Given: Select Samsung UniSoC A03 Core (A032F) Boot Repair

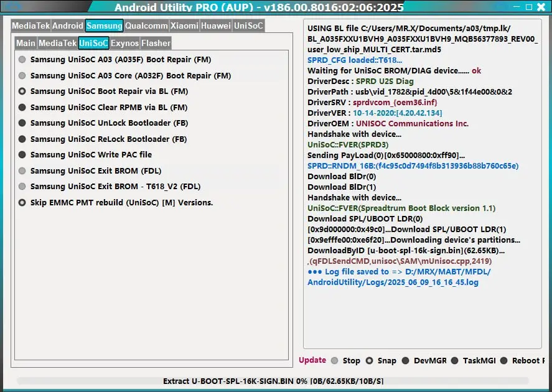Looking at the screenshot, I should [124, 76].
